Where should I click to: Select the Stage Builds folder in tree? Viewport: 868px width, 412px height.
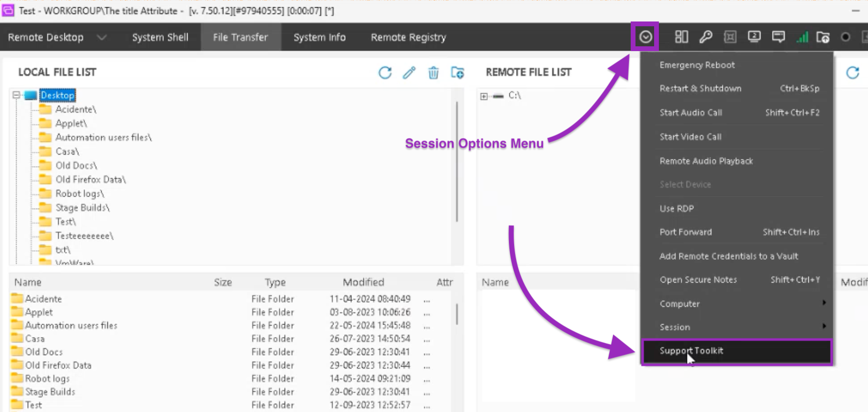82,208
